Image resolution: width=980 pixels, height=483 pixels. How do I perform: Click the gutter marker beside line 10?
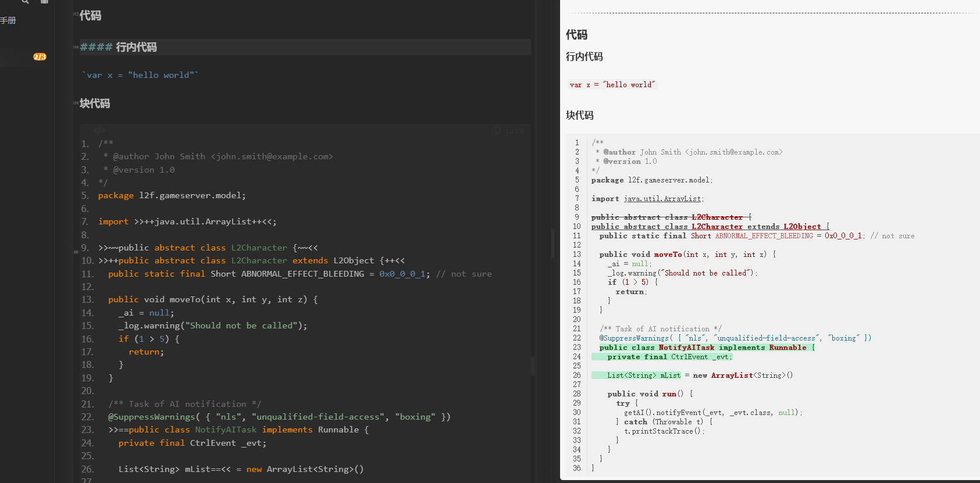76,252
